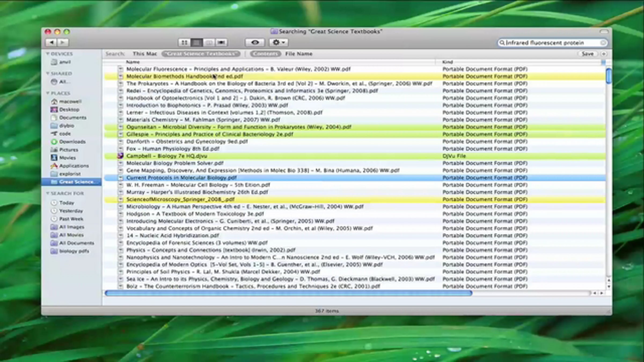Collapse the SEARCH FOR sidebar section

coord(48,193)
